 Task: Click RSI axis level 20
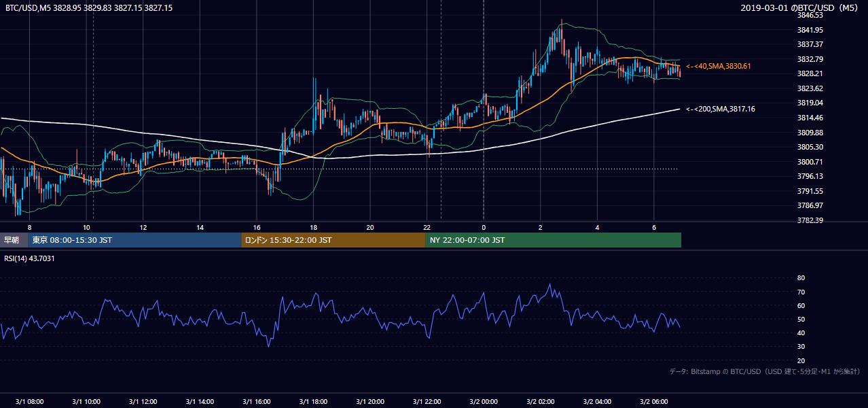(x=801, y=360)
